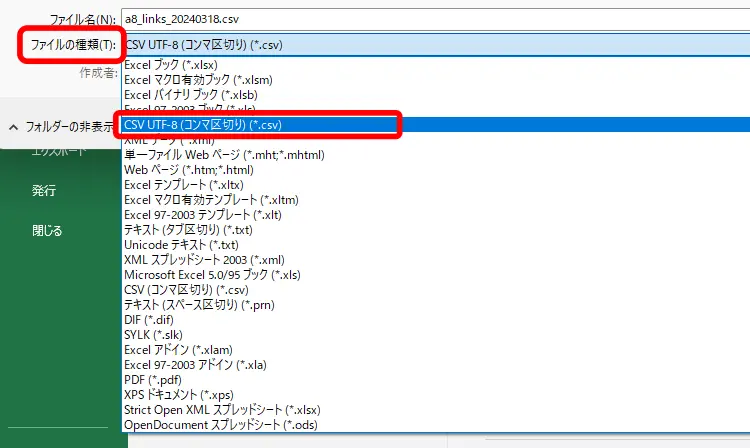Choose Excel ブック (*.xlsx) from the list
The height and width of the screenshot is (448, 750).
point(172,65)
